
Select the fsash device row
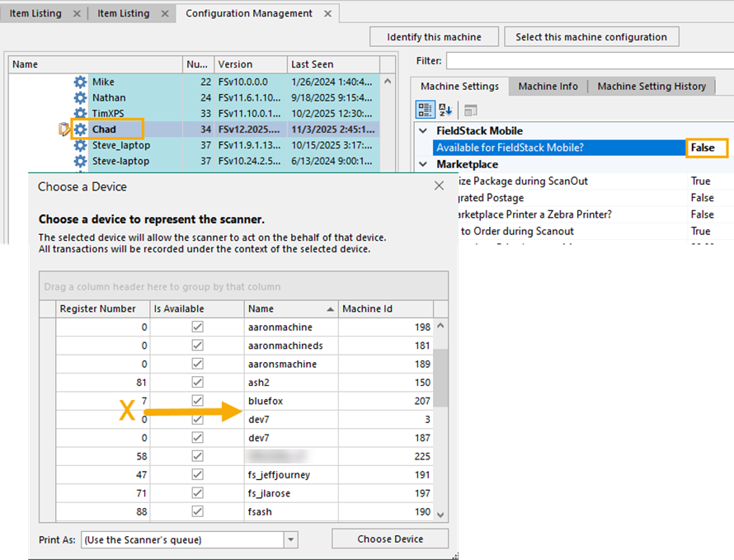pyautogui.click(x=244, y=511)
